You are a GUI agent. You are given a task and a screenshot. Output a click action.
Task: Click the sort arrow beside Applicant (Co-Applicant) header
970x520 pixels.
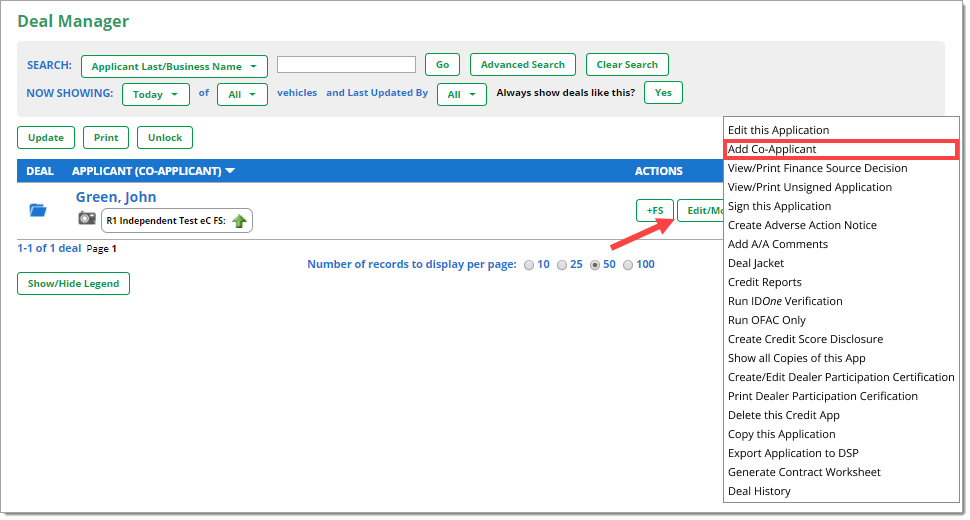[230, 171]
